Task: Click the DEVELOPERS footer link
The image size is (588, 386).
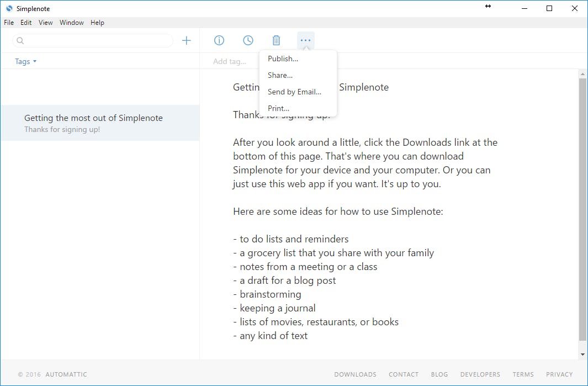Action: pos(480,374)
